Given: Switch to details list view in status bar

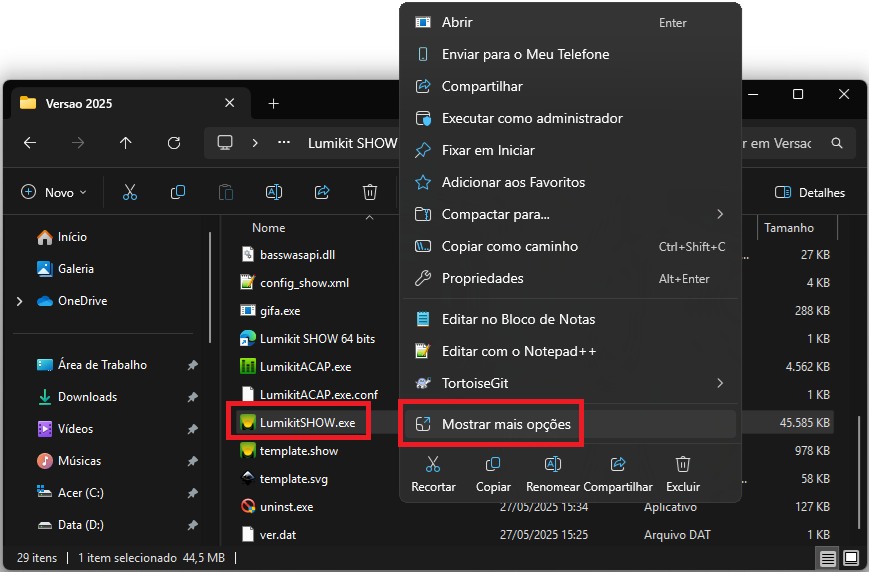Looking at the screenshot, I should [827, 557].
